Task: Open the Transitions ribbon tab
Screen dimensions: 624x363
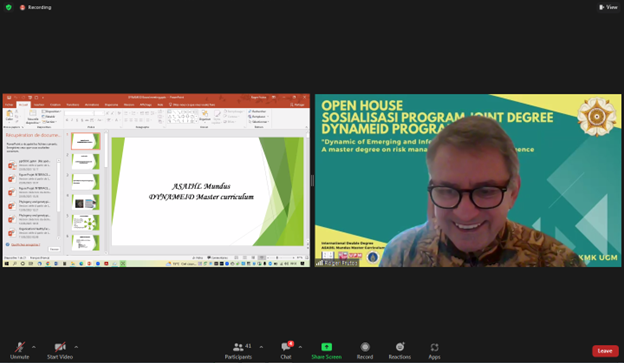Action: 73,105
